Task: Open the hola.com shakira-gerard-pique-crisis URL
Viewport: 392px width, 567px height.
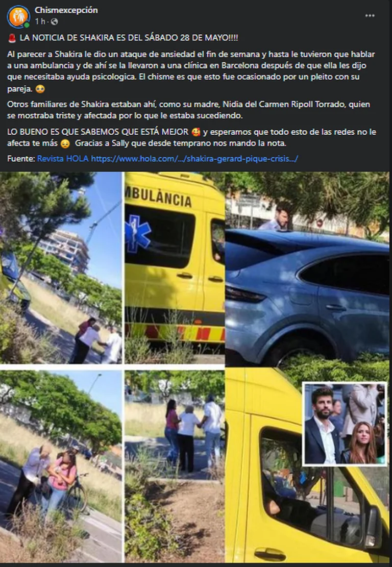Action: pos(194,159)
